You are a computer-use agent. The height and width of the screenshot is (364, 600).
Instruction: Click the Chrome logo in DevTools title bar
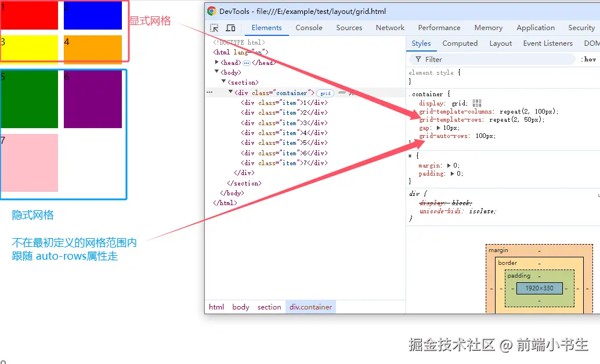pos(212,11)
